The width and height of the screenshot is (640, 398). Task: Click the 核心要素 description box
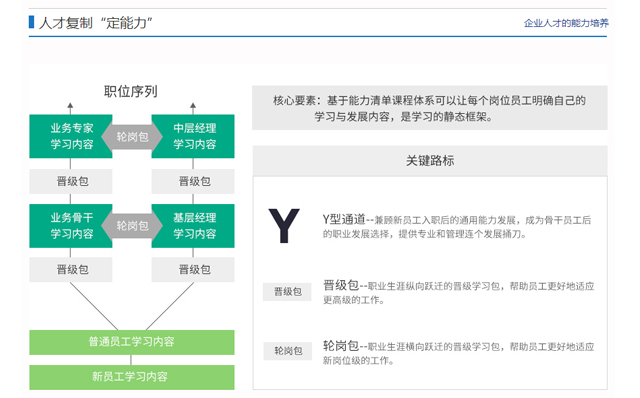[430, 108]
